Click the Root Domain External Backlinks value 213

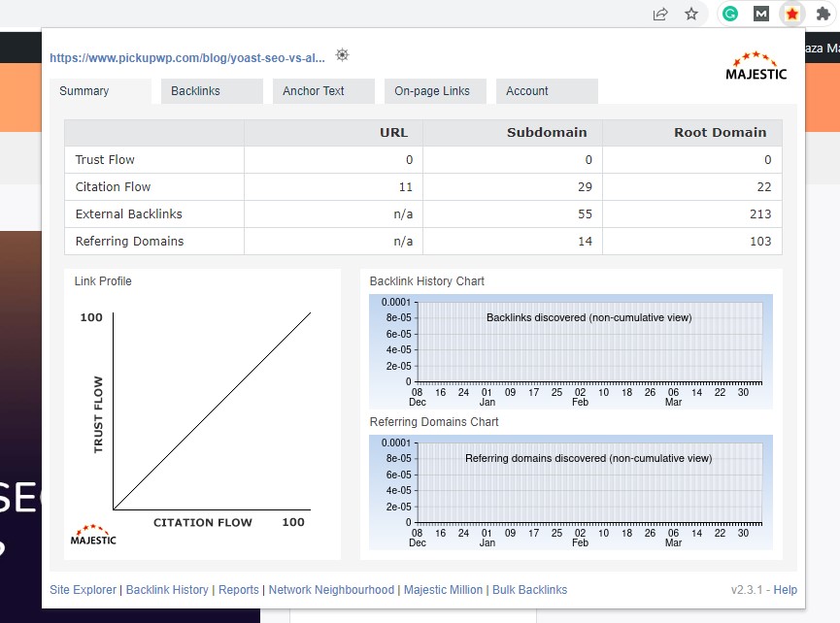(x=760, y=214)
